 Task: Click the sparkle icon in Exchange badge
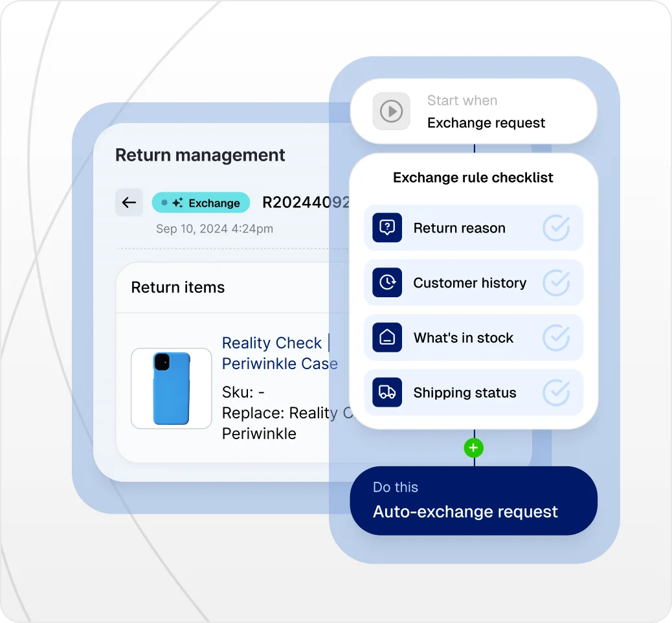pyautogui.click(x=177, y=203)
